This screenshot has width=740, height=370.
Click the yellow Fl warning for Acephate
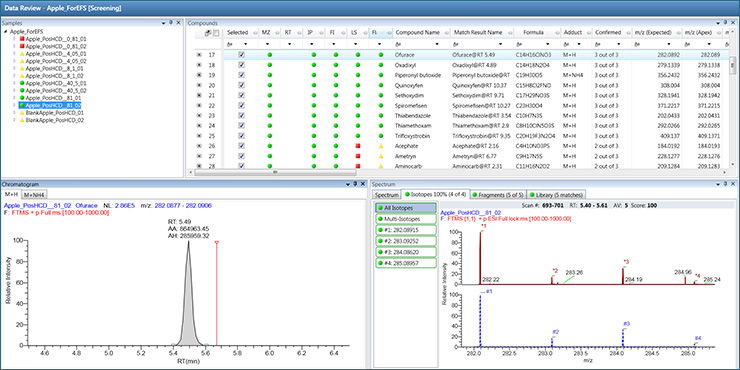(x=381, y=146)
